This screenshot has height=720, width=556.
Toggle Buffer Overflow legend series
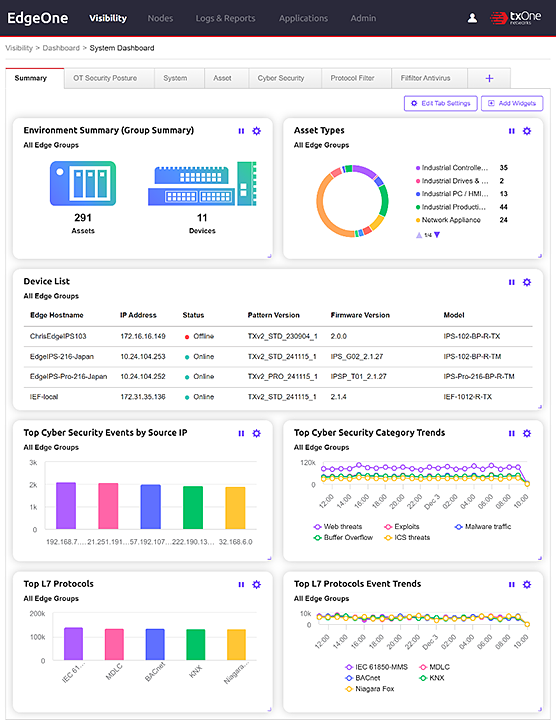click(343, 538)
